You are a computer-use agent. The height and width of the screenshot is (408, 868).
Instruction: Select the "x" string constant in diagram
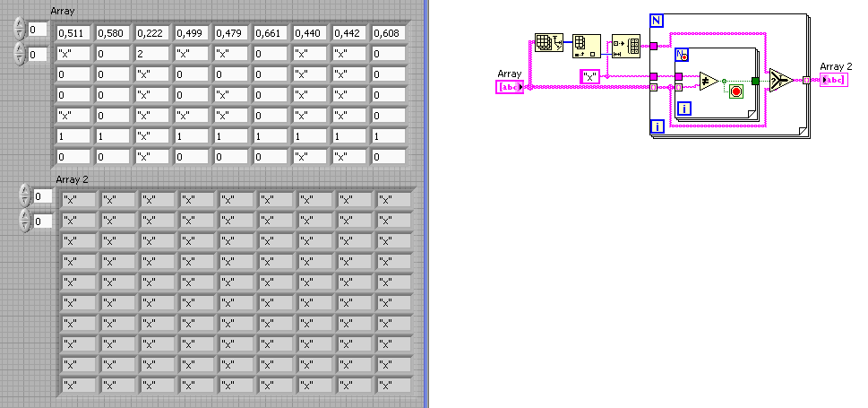click(589, 77)
